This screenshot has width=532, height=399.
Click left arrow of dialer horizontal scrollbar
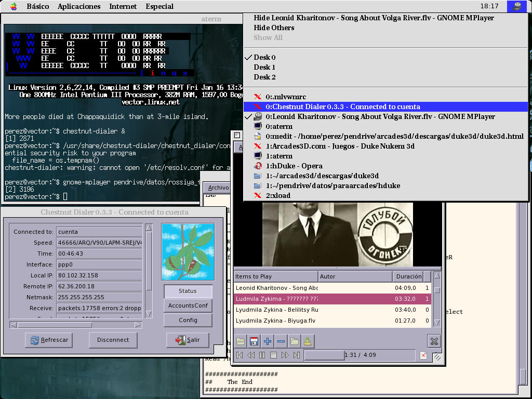pyautogui.click(x=14, y=325)
